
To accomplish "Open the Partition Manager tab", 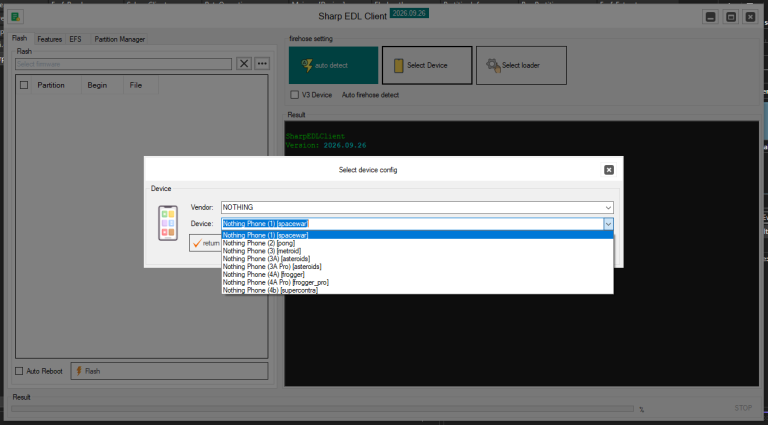I will (x=120, y=39).
